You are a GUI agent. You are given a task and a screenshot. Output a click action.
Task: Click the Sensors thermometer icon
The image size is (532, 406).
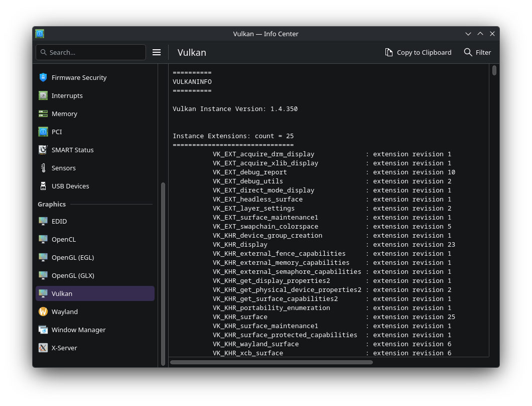43,168
